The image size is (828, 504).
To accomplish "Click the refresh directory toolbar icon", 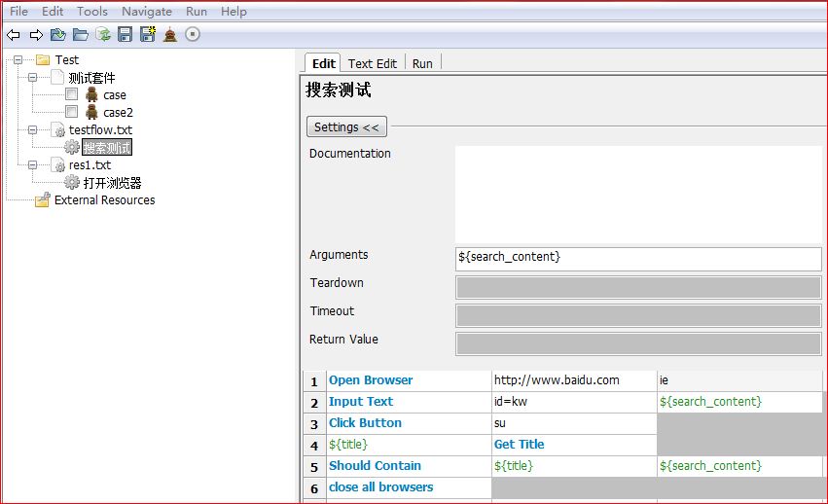I will (103, 35).
